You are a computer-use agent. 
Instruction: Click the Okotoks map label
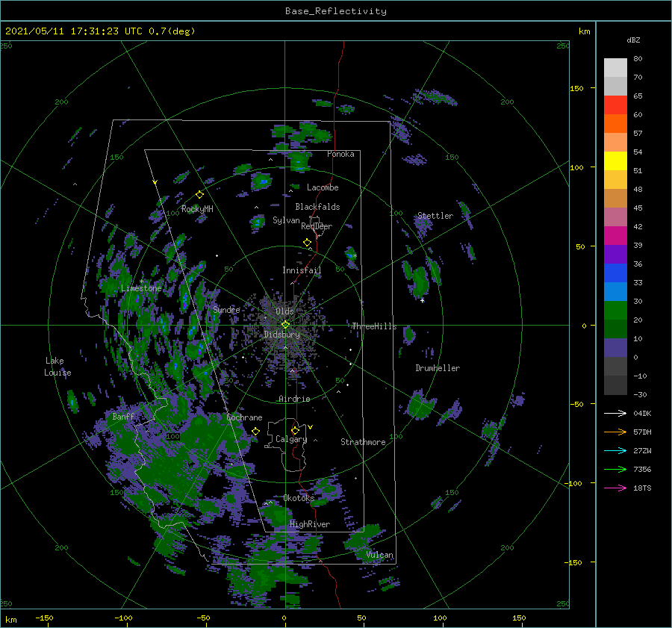click(x=299, y=498)
